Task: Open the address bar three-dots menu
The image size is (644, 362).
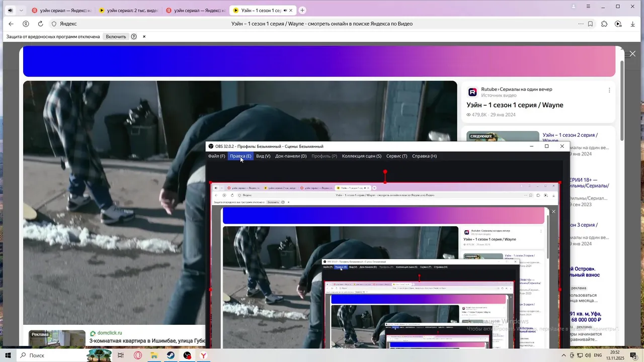Action: (581, 24)
